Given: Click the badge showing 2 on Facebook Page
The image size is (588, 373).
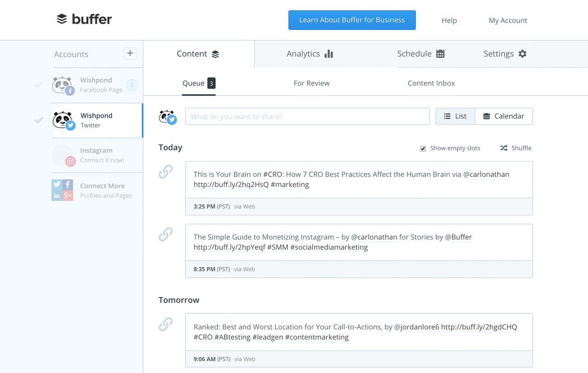Looking at the screenshot, I should tap(132, 85).
